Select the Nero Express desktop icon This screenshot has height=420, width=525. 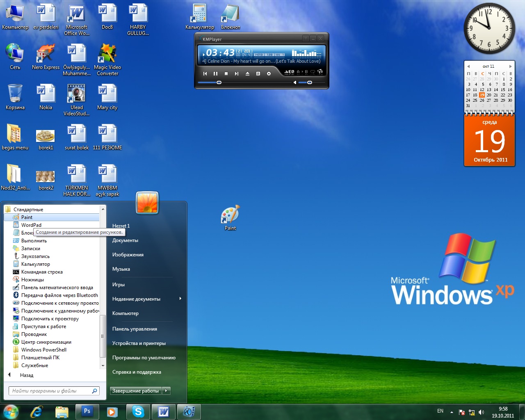pos(46,57)
